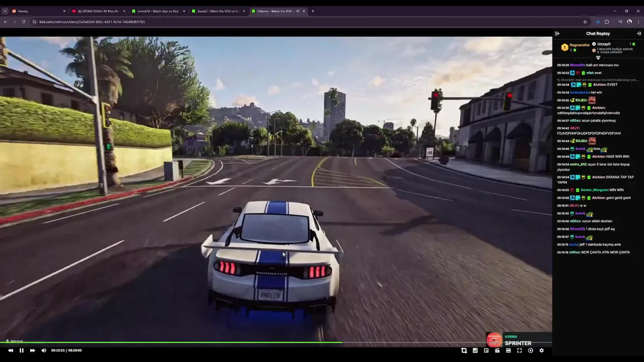This screenshot has width=644, height=362.
Task: Go back to the previous page
Action: [6, 22]
